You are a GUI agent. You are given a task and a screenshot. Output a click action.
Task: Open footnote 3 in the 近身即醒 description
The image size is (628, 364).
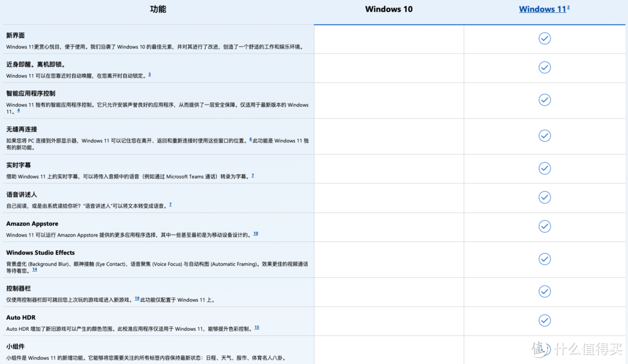[149, 74]
